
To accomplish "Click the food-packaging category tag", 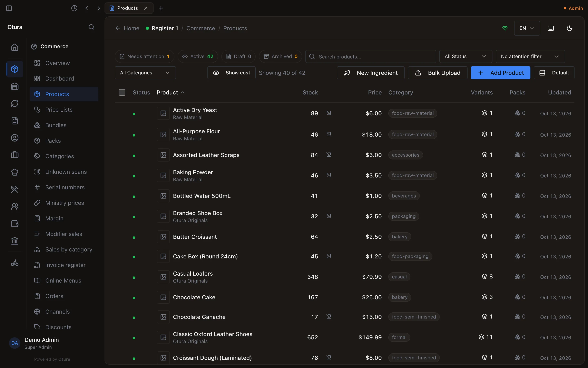I will coord(410,256).
